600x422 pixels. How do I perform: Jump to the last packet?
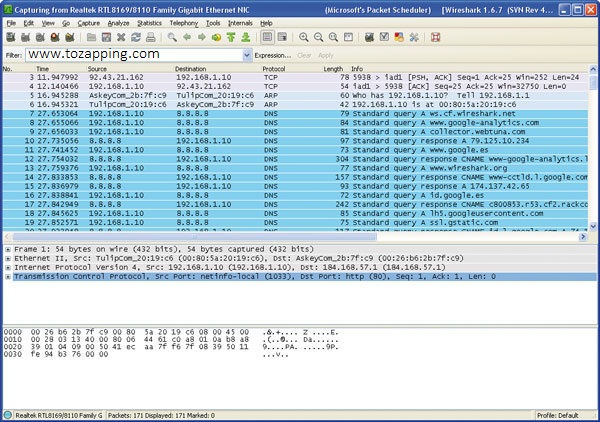246,37
